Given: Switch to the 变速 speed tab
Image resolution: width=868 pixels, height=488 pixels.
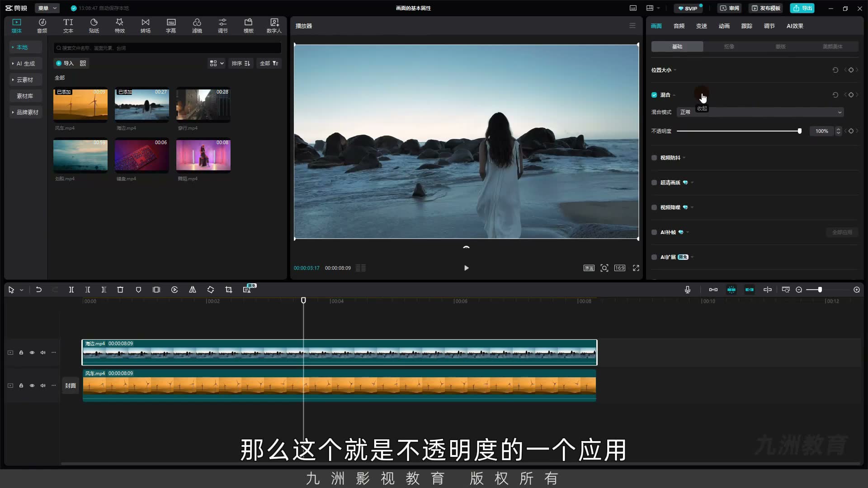Looking at the screenshot, I should [702, 26].
